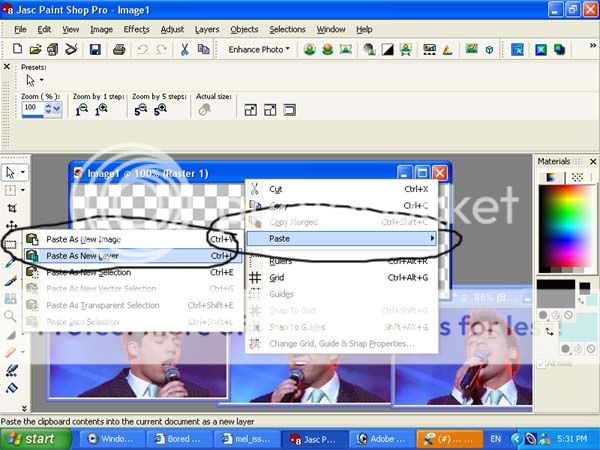Expand the more toolbar buttons chevron
This screenshot has width=600, height=450.
(593, 46)
